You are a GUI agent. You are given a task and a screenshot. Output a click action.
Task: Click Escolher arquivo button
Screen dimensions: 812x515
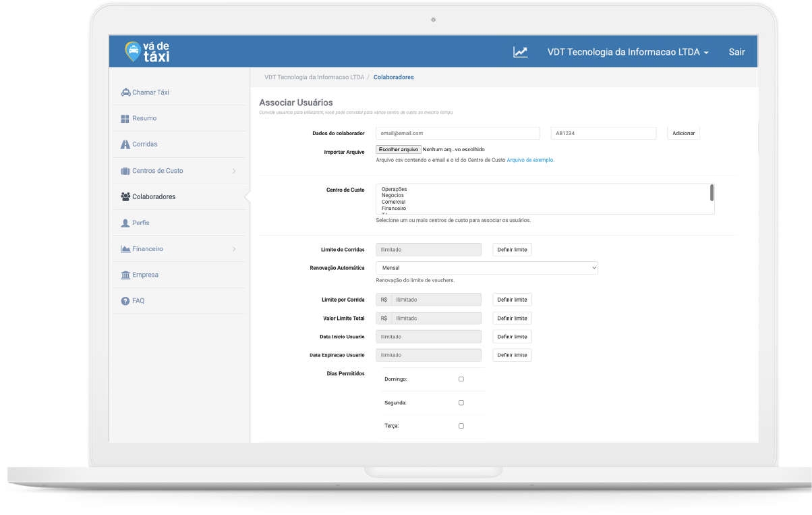click(399, 149)
